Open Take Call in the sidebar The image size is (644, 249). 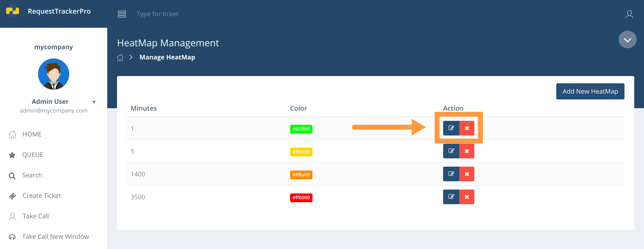[x=36, y=216]
